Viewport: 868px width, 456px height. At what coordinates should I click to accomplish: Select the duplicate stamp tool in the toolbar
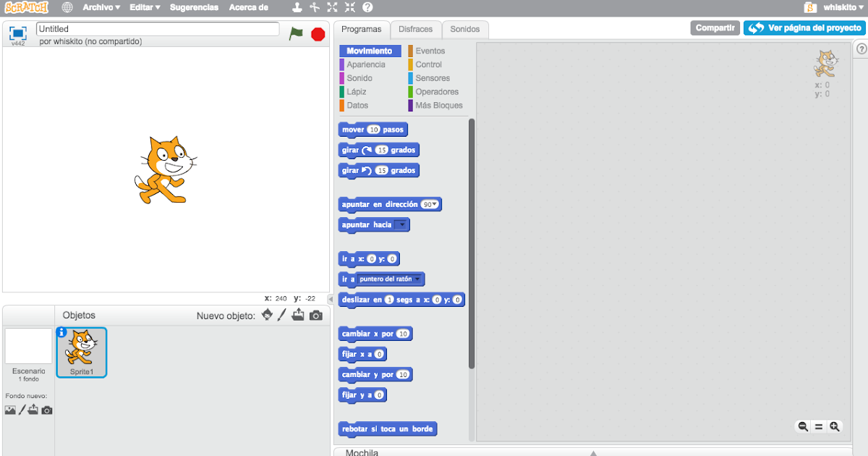click(297, 7)
